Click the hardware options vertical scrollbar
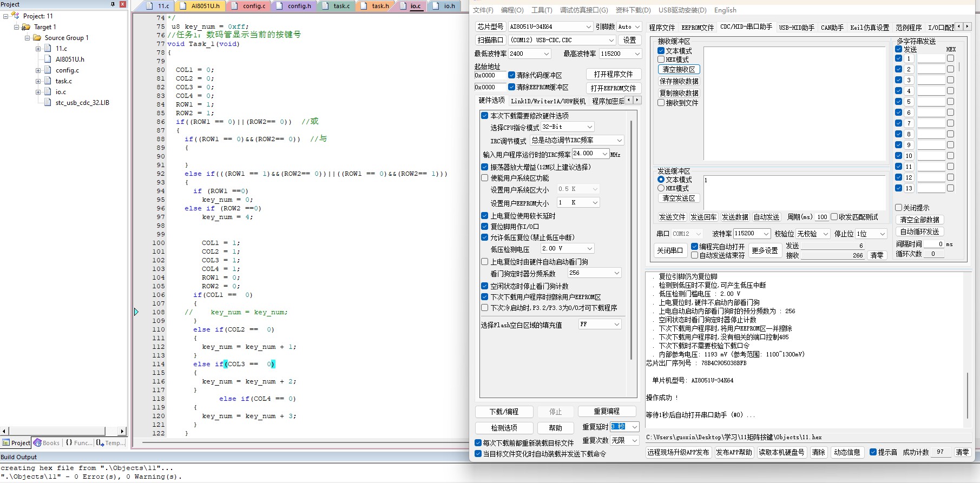Viewport: 980px width, 483px height. (x=631, y=240)
